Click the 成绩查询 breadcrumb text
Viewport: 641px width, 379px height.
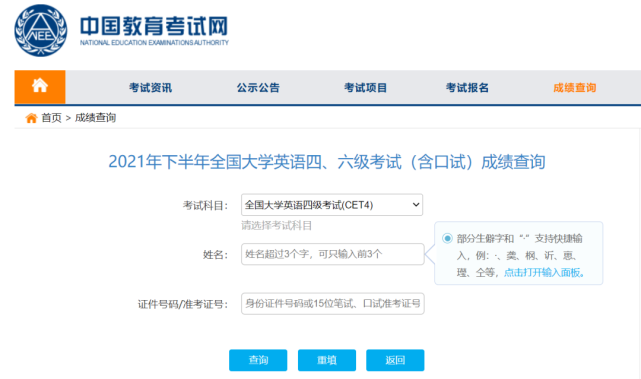coord(95,118)
